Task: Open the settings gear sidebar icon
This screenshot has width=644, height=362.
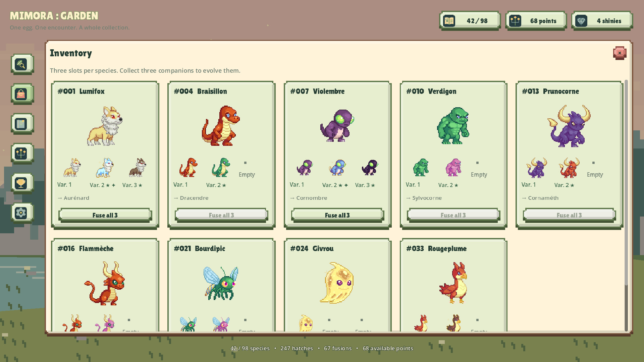Action: tap(22, 213)
